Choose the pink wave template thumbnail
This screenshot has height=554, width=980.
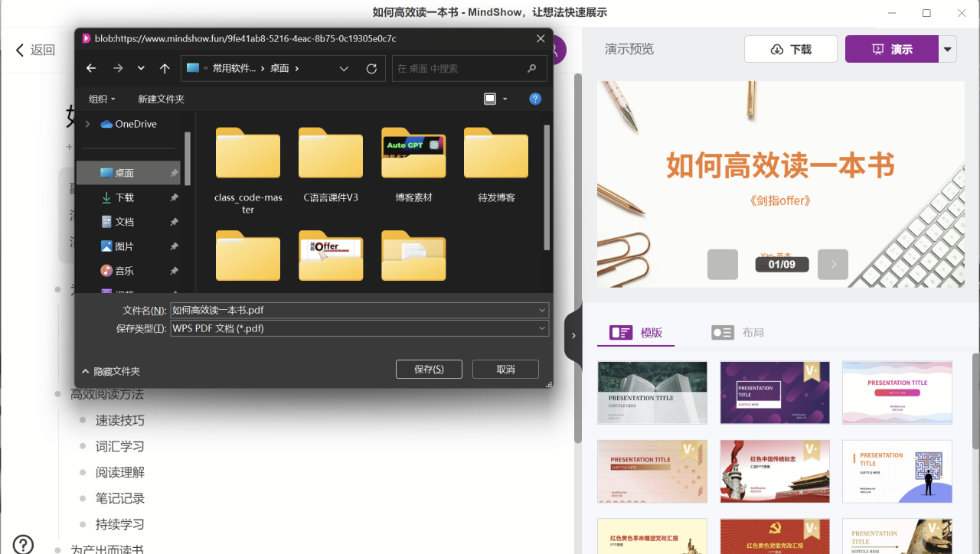click(x=897, y=393)
